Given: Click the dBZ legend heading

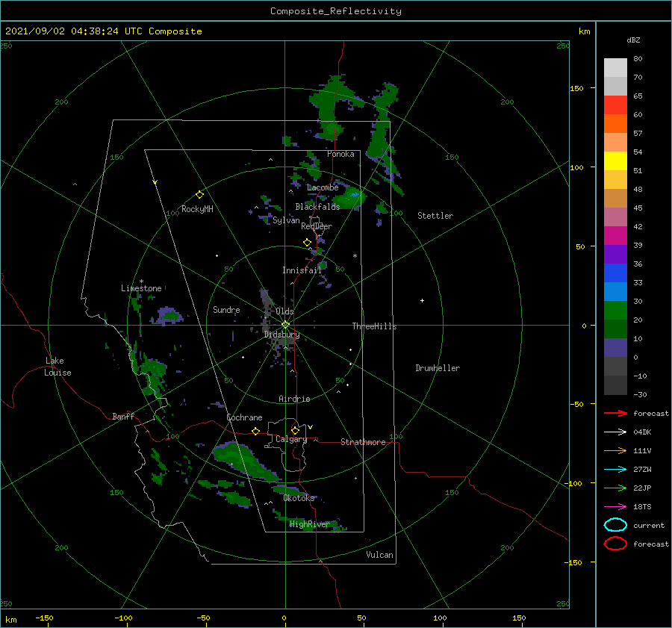Looking at the screenshot, I should pyautogui.click(x=633, y=40).
